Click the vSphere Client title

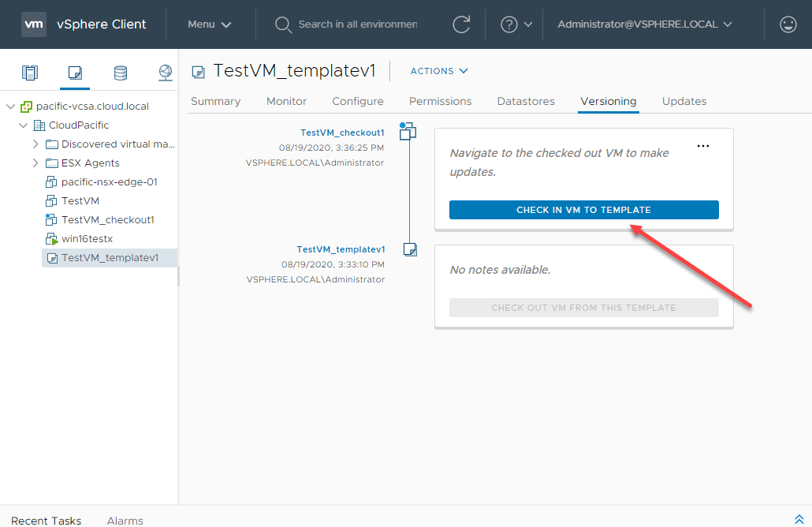point(102,24)
